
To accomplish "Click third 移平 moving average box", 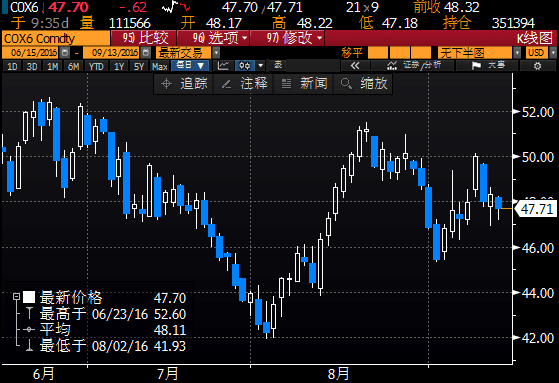I will pos(421,53).
